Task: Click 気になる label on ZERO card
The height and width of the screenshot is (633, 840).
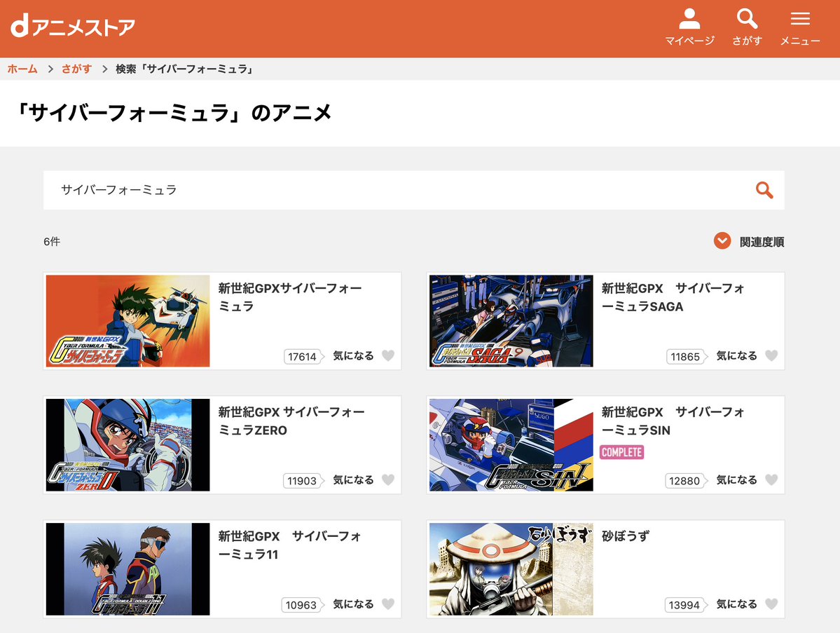Action: point(353,479)
